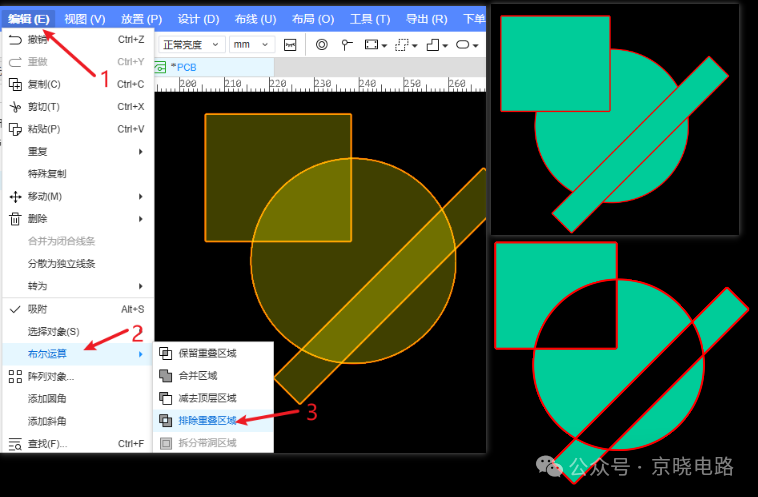
Task: Click the undo arrow icon beside 撤销
Action: 15,40
